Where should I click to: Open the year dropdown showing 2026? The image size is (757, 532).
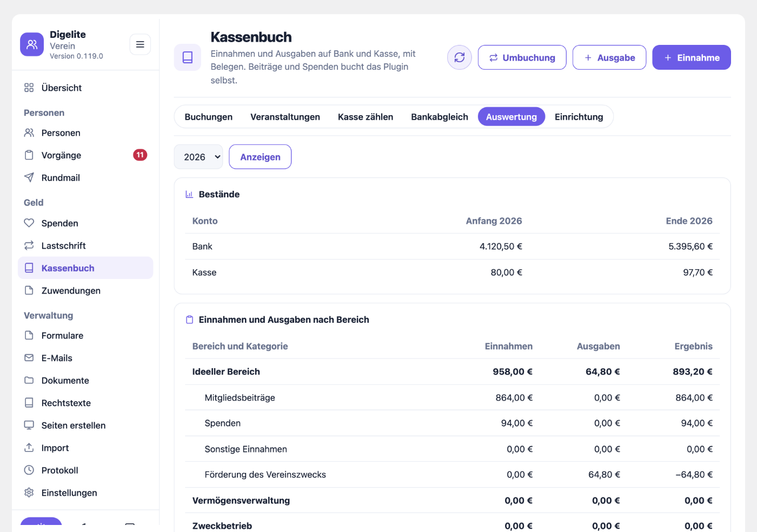pos(198,157)
